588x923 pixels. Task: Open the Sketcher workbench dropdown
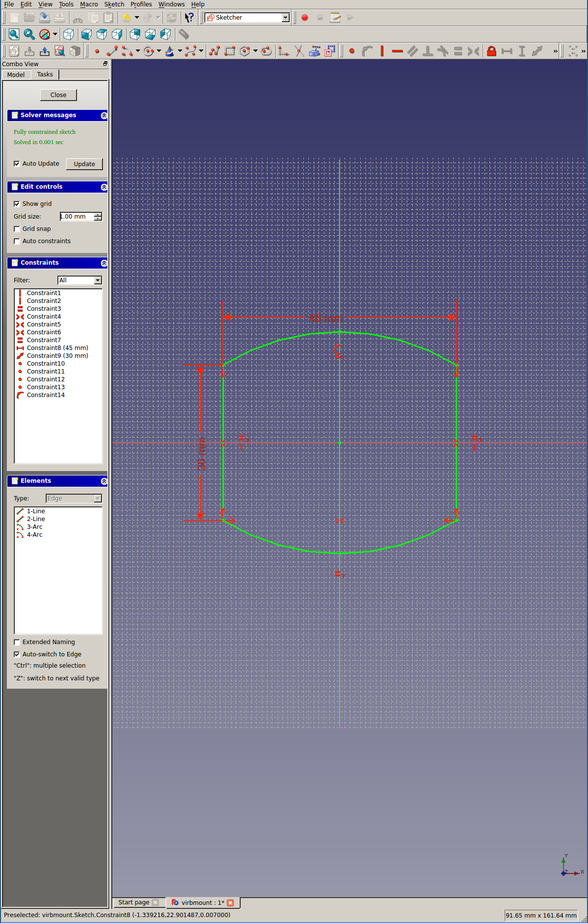tap(285, 18)
